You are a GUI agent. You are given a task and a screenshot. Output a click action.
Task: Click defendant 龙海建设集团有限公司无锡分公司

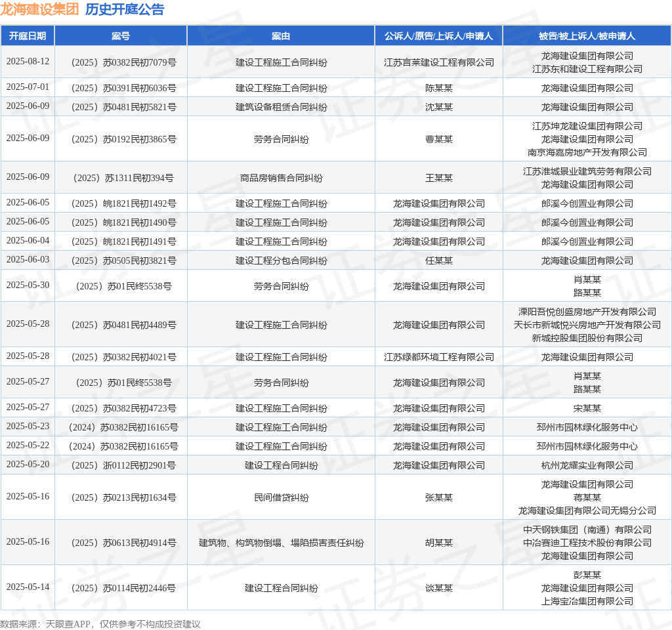coord(587,511)
